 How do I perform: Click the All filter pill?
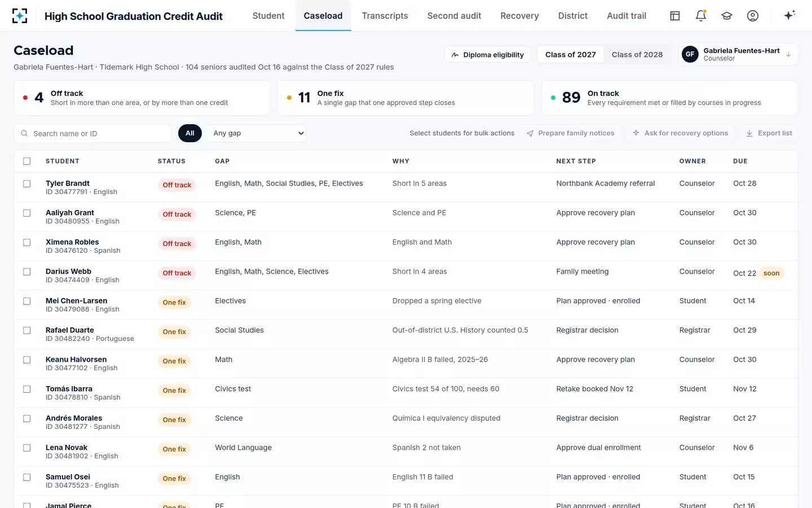(x=190, y=133)
